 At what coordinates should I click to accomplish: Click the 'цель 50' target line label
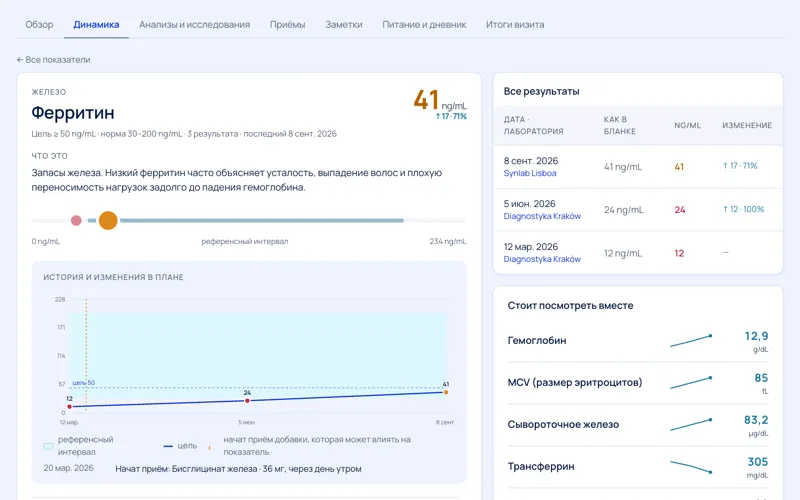[84, 383]
